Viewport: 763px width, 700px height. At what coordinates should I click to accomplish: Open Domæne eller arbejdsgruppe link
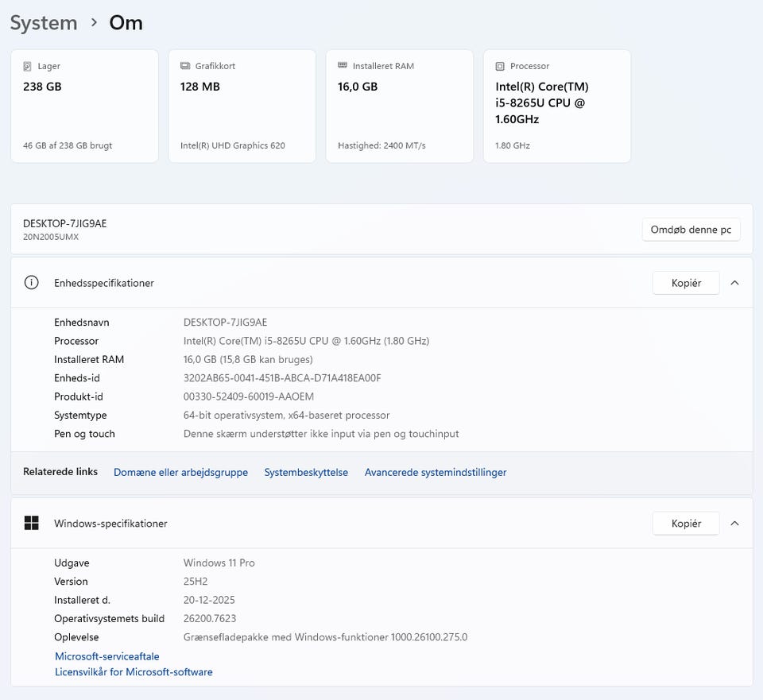point(180,472)
